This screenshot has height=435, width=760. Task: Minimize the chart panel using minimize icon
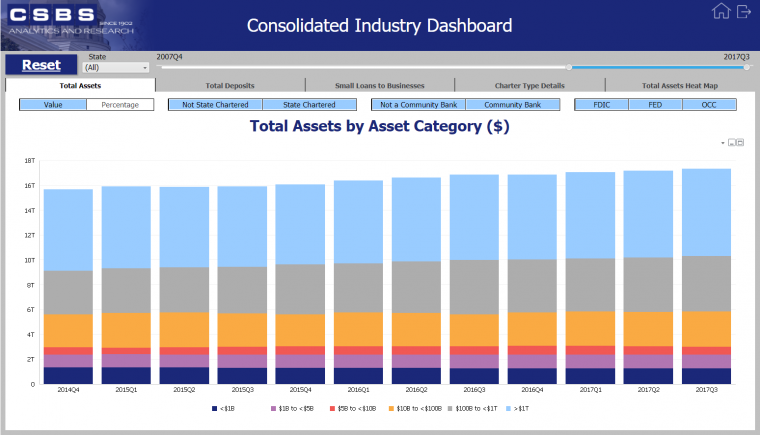(x=732, y=143)
